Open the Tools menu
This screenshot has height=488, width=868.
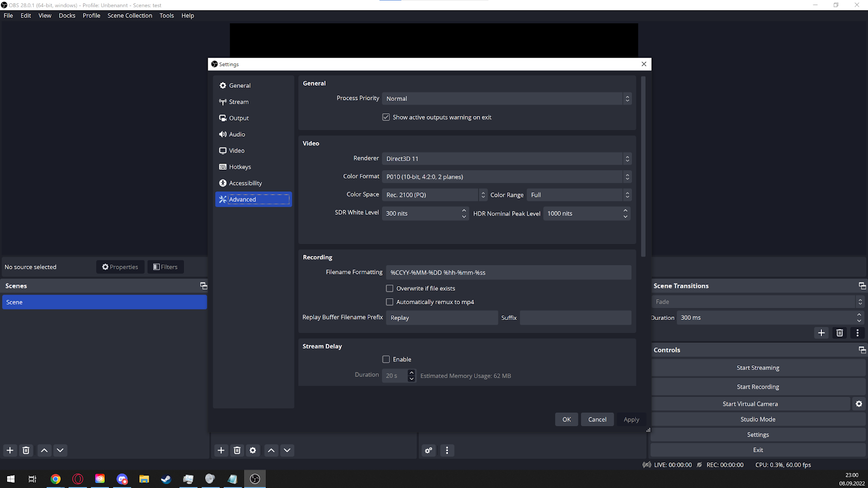tap(167, 16)
